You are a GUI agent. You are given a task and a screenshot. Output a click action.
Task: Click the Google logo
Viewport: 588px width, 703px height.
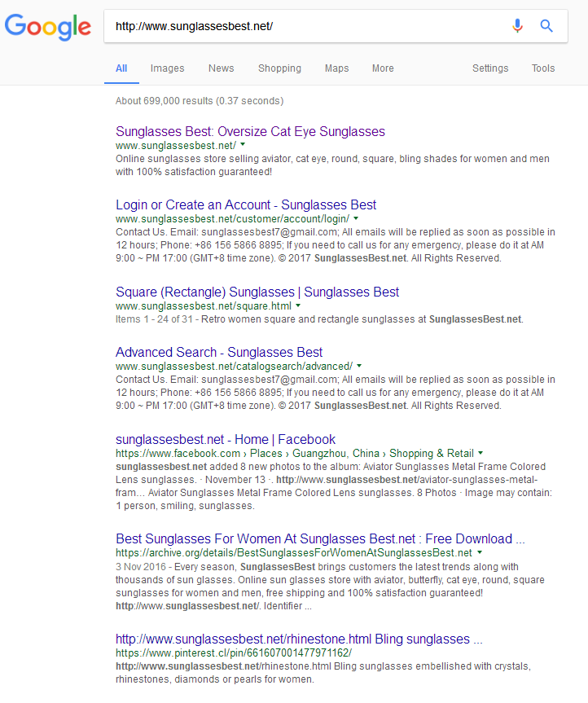click(x=48, y=27)
